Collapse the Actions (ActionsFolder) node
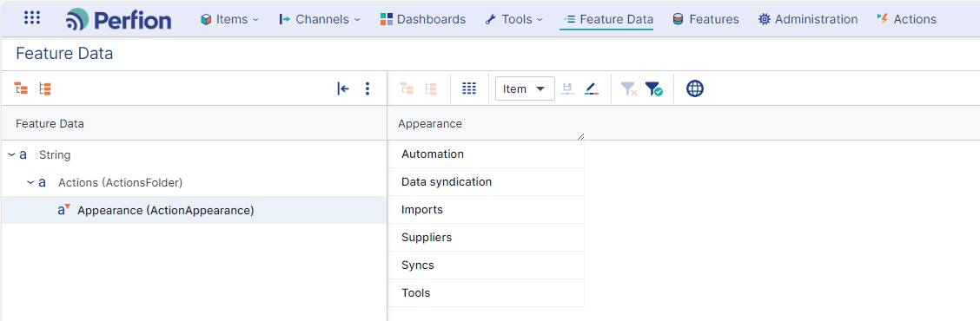 pyautogui.click(x=30, y=182)
